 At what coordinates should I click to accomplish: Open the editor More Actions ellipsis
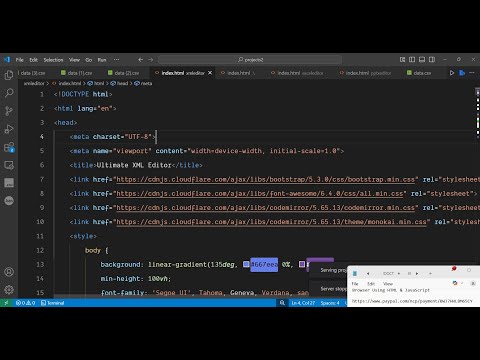tap(472, 73)
